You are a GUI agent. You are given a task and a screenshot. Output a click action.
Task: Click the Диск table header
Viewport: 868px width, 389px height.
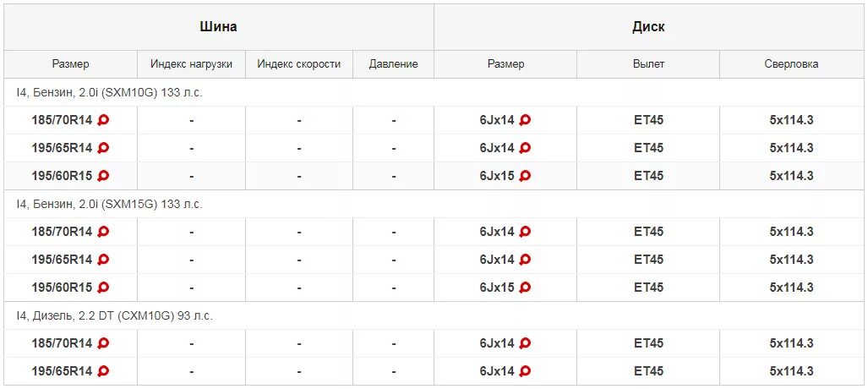tap(648, 26)
